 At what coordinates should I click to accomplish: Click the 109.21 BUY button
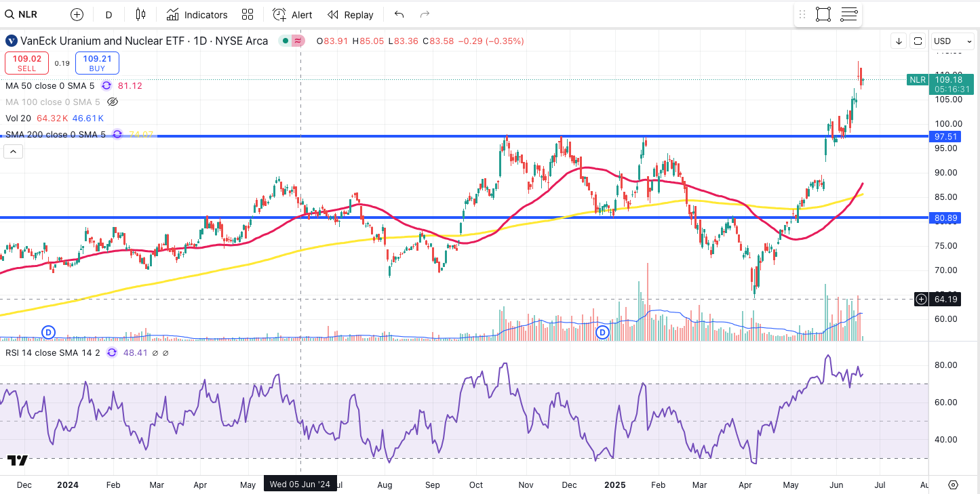tap(97, 63)
